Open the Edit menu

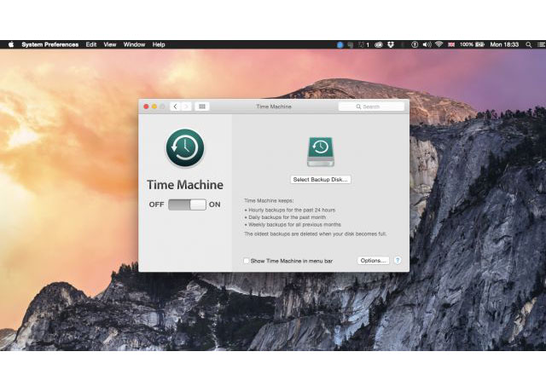91,44
